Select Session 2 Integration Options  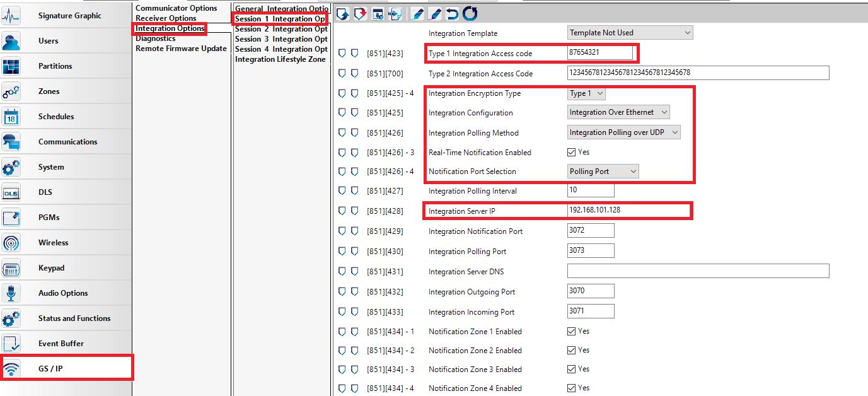click(281, 29)
